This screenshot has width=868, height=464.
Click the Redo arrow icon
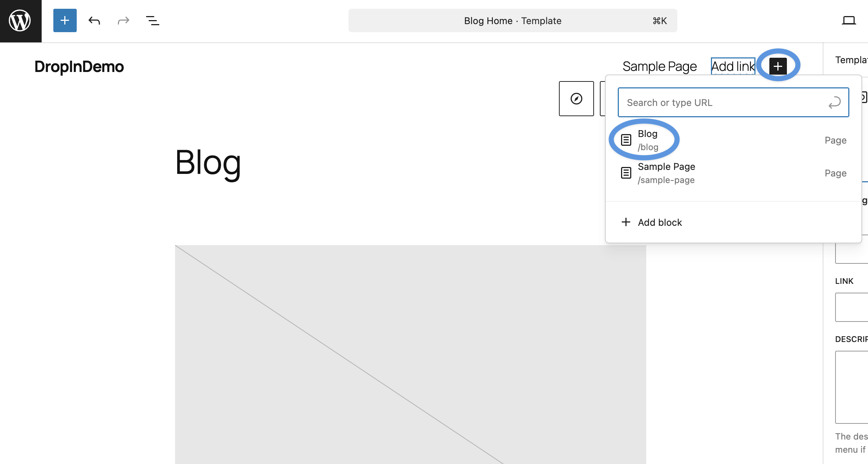tap(123, 20)
